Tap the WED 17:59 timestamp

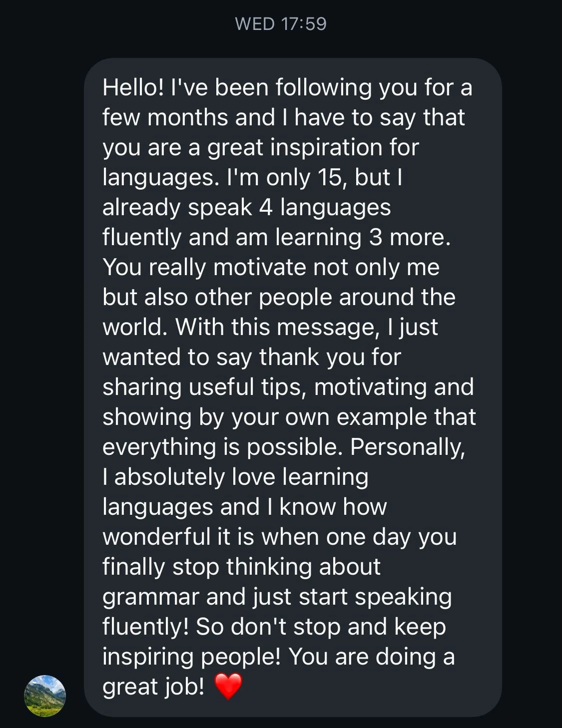pyautogui.click(x=281, y=23)
